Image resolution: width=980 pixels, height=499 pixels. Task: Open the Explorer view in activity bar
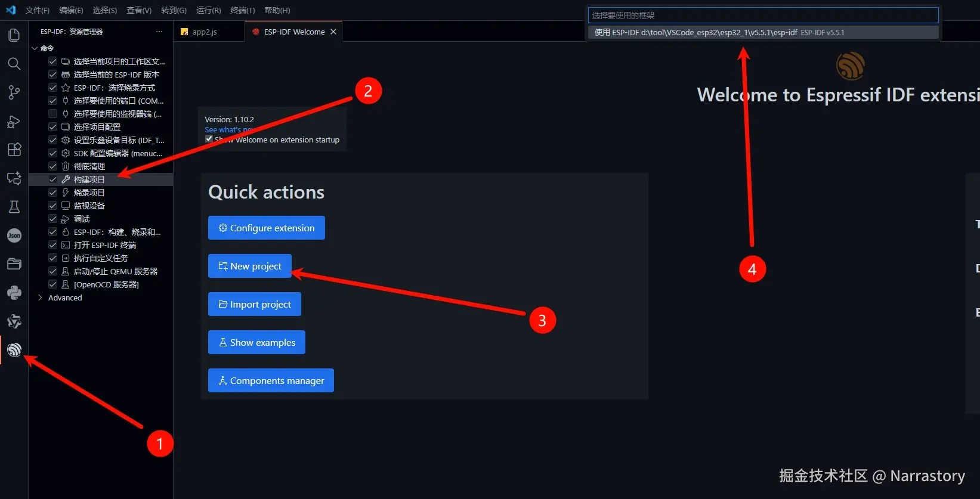point(14,35)
